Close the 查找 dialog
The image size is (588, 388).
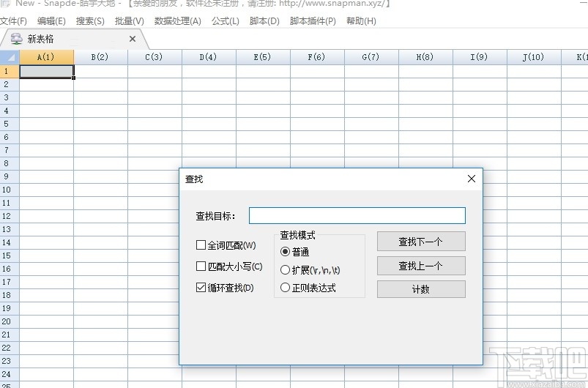(472, 179)
